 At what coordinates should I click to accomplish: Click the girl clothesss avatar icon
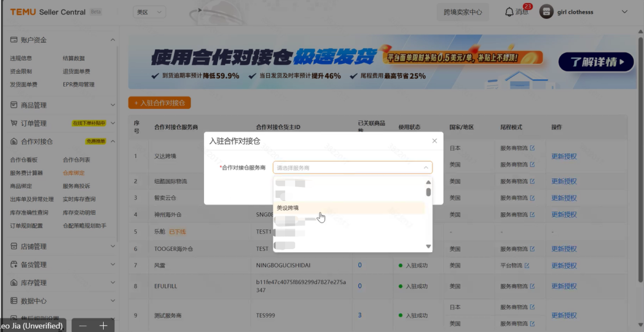pyautogui.click(x=546, y=12)
